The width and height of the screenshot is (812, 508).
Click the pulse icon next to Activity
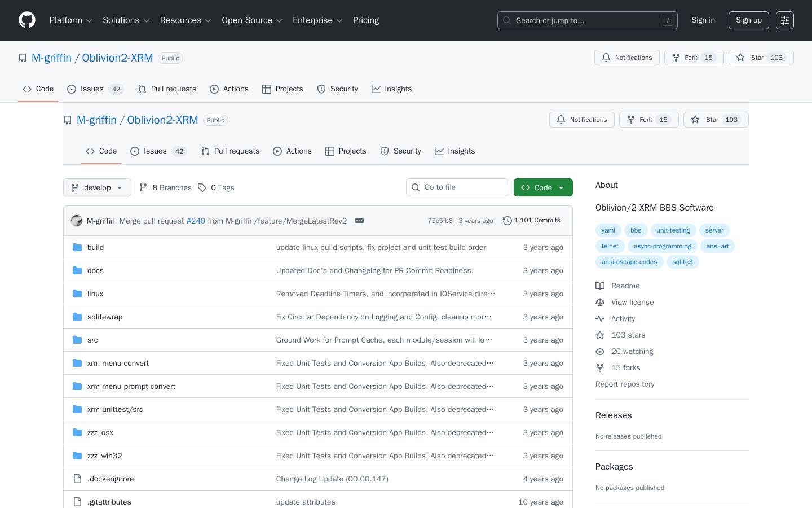[600, 319]
